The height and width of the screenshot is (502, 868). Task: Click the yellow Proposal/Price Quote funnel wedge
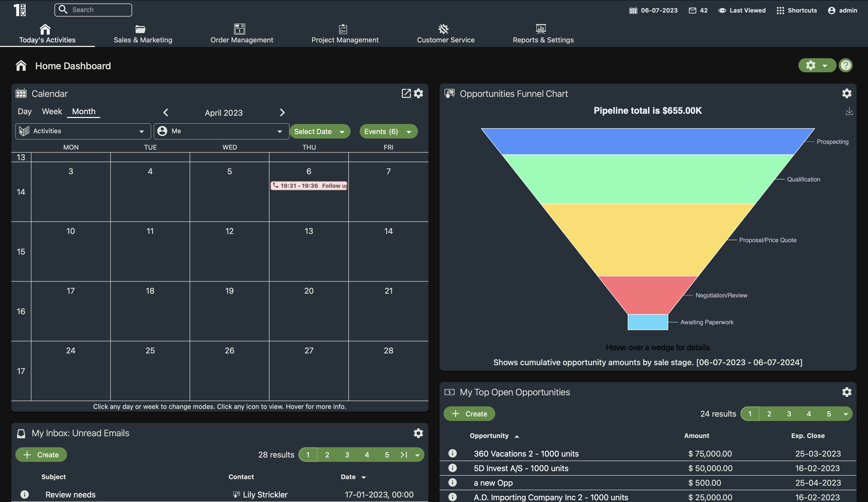[x=647, y=240]
